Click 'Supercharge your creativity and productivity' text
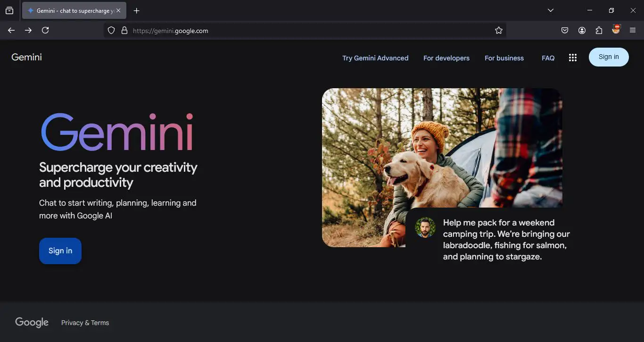 click(118, 175)
